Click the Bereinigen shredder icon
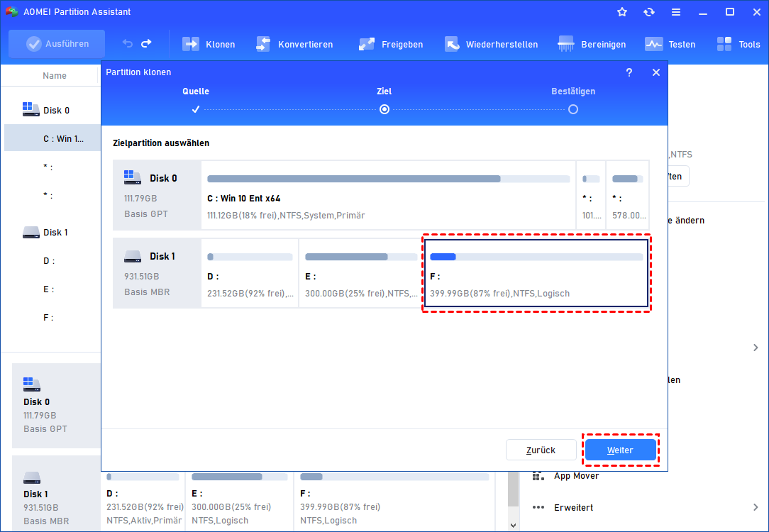Image resolution: width=769 pixels, height=532 pixels. click(566, 44)
